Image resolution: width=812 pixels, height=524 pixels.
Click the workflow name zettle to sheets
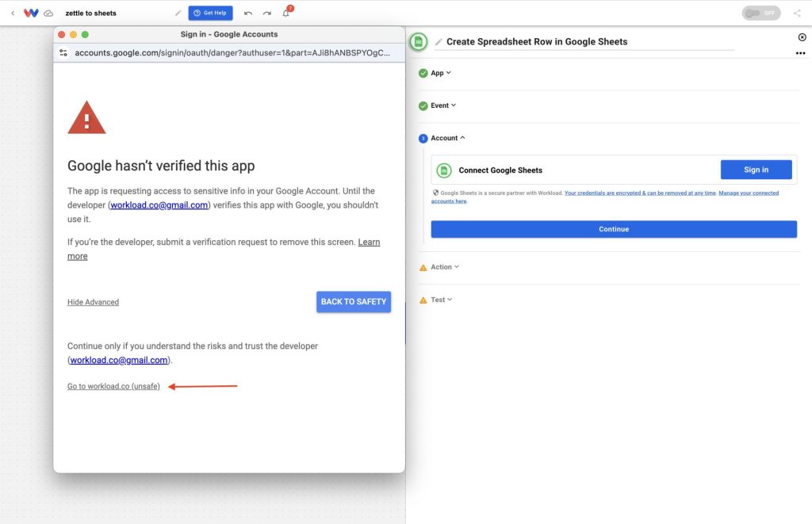pos(90,13)
